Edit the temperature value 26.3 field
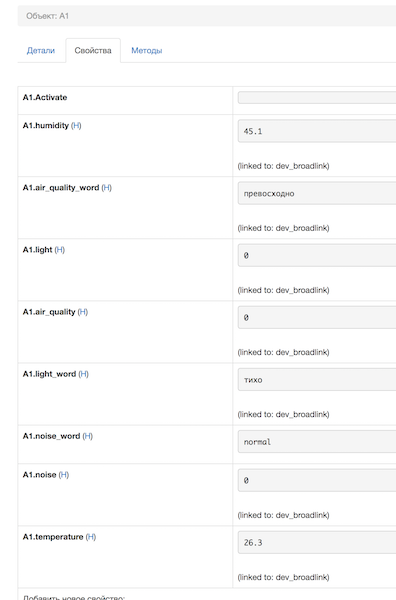 (x=317, y=542)
